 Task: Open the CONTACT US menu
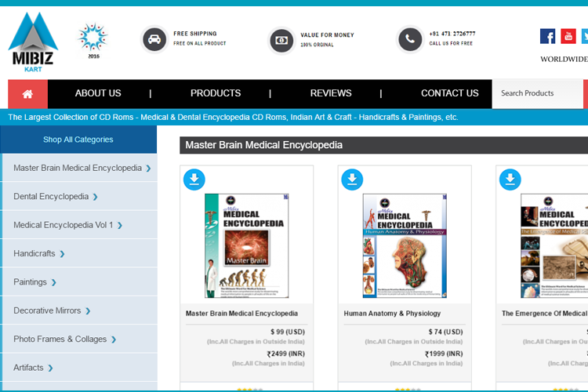tap(450, 93)
